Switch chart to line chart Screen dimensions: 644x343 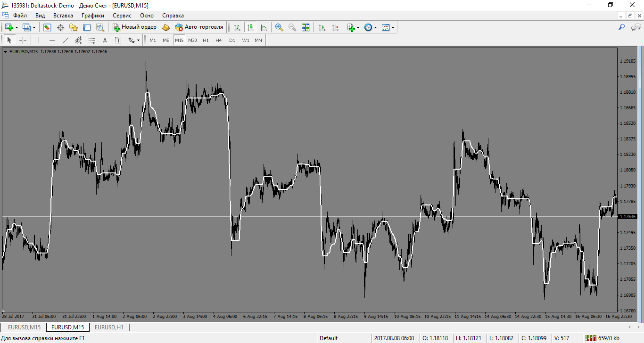pyautogui.click(x=264, y=27)
